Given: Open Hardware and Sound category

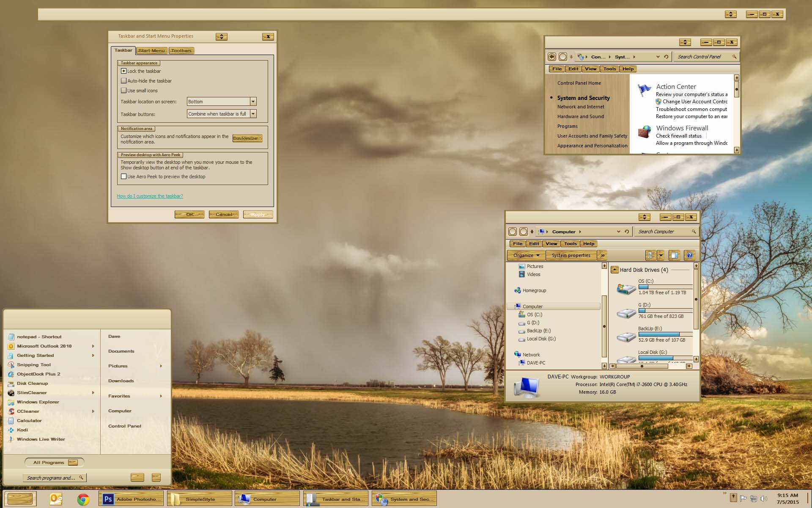Looking at the screenshot, I should 580,116.
